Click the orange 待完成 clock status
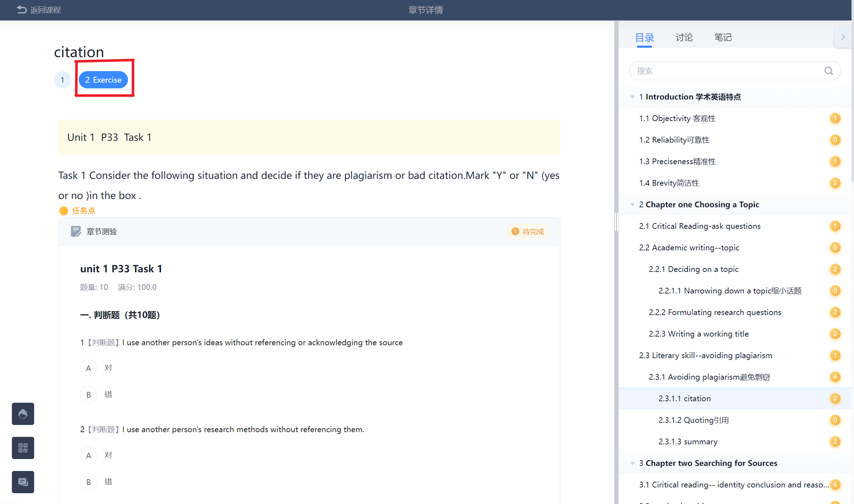This screenshot has width=854, height=504. coord(528,231)
